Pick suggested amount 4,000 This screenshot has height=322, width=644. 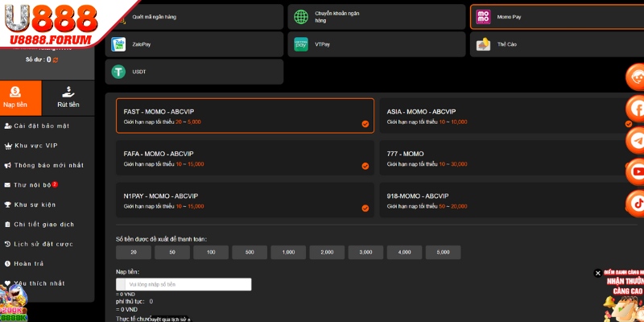405,253
